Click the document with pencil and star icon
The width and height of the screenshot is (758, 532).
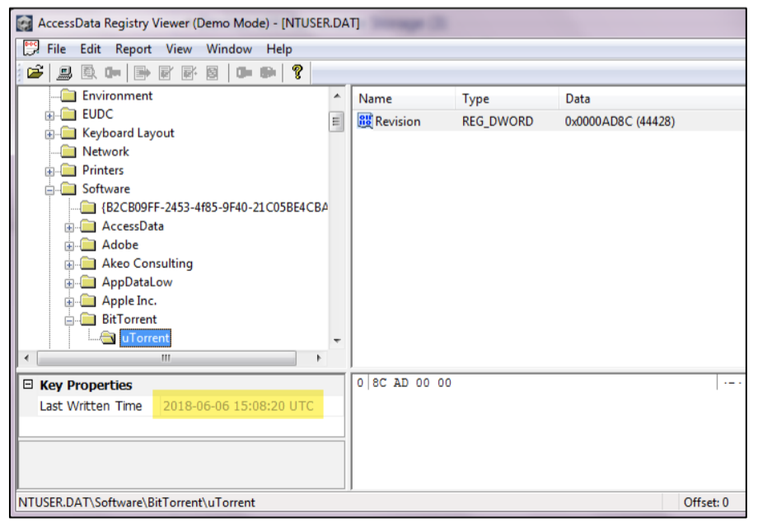189,73
